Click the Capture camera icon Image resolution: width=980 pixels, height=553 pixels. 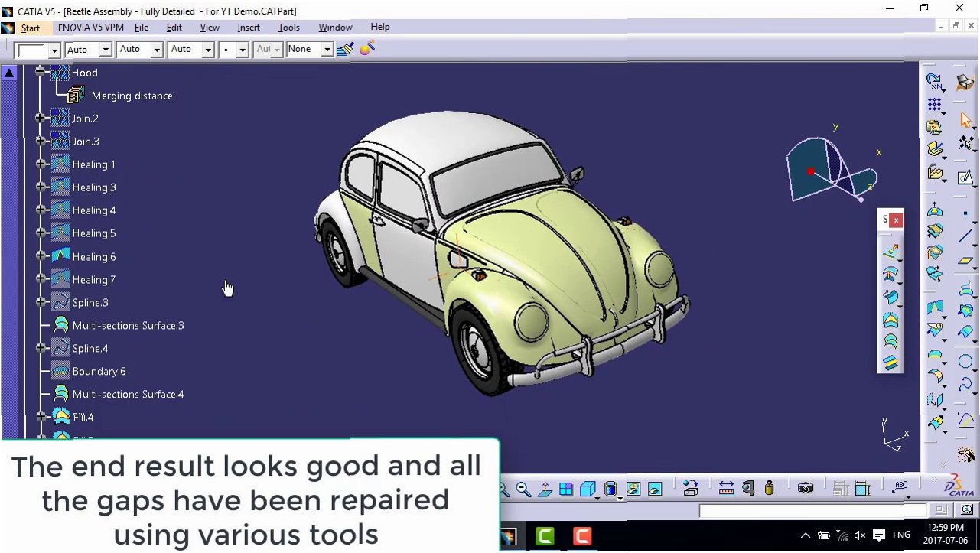point(805,488)
